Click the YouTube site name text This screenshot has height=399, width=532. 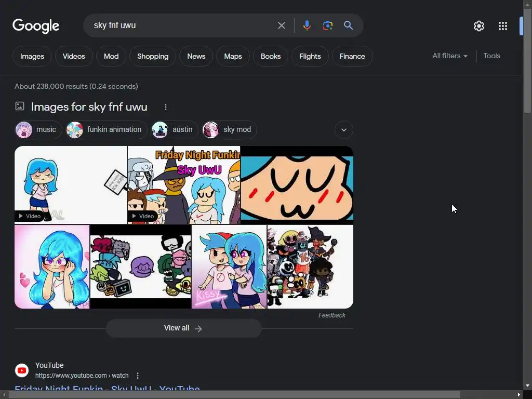(49, 365)
